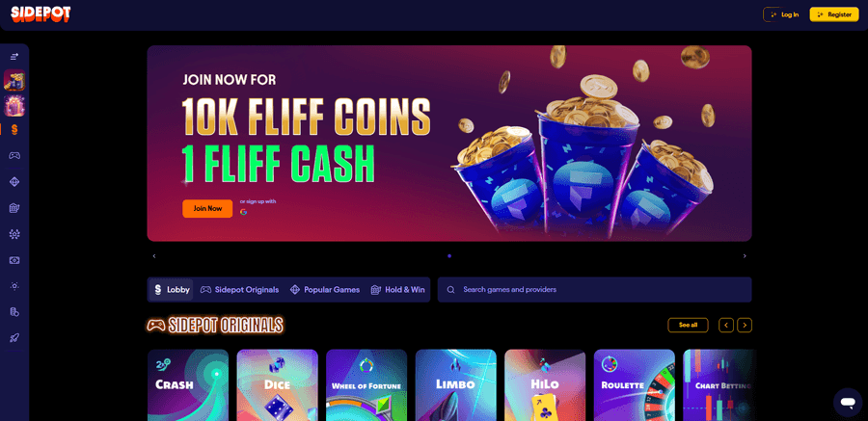Screen dimensions: 868x421
Task: Expand the sidebar menu toggle icon
Action: [14, 57]
